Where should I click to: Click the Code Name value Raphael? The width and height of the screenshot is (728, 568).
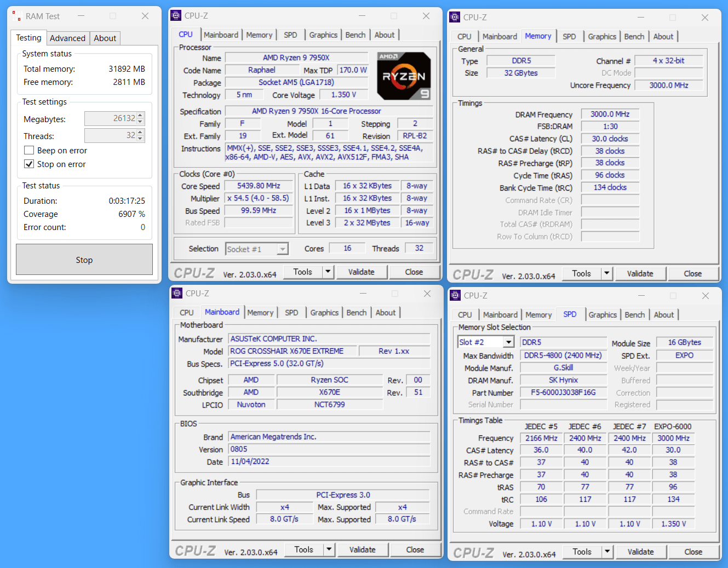pyautogui.click(x=262, y=70)
